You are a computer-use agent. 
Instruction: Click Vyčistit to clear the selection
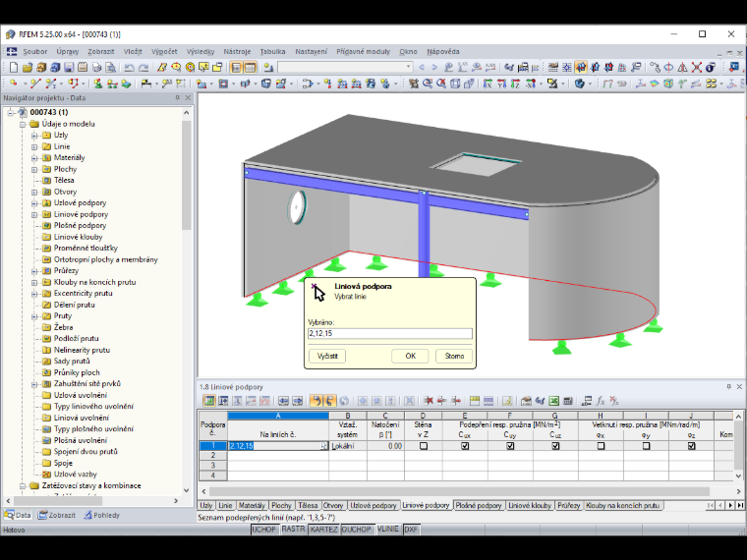pos(327,356)
